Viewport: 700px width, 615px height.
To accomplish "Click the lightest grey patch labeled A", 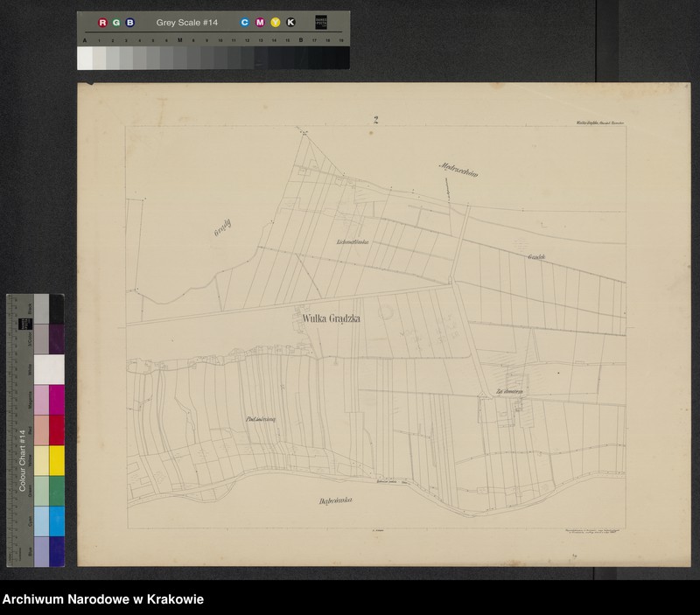I will pyautogui.click(x=85, y=58).
